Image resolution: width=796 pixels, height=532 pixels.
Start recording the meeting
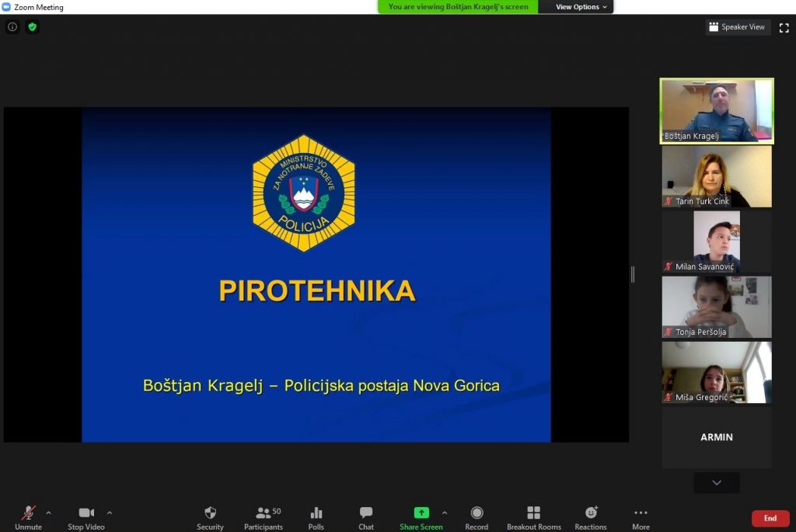(477, 518)
